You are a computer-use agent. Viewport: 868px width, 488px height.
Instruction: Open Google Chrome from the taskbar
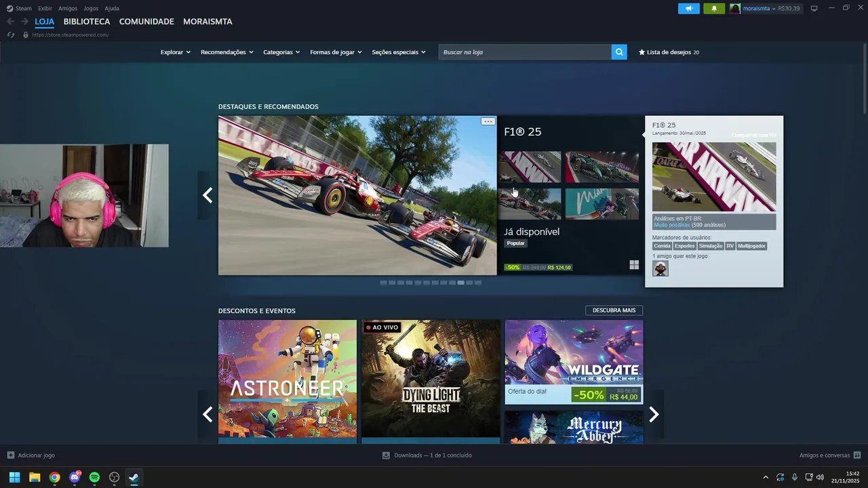tap(54, 477)
